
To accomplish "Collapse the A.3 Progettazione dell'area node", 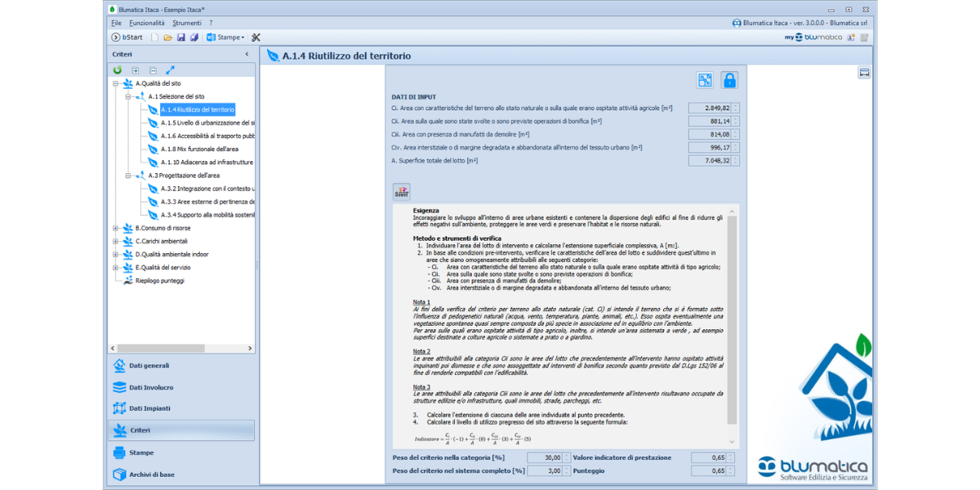I will [x=128, y=176].
